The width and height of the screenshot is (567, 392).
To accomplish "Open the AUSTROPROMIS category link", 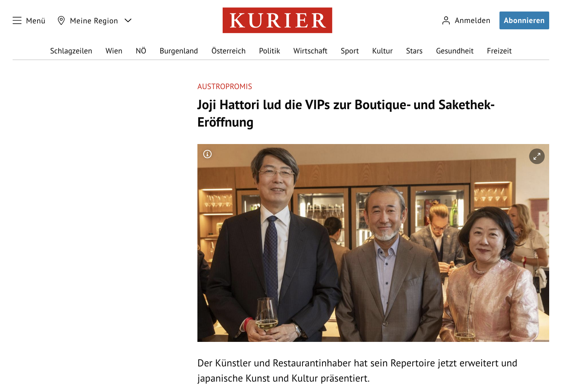I will click(x=224, y=86).
